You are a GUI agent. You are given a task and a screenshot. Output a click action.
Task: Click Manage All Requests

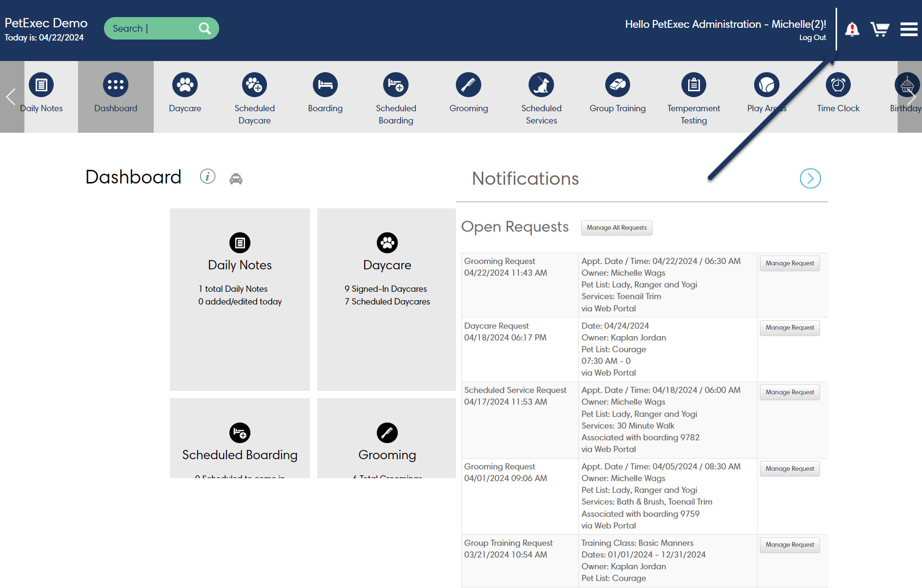616,227
